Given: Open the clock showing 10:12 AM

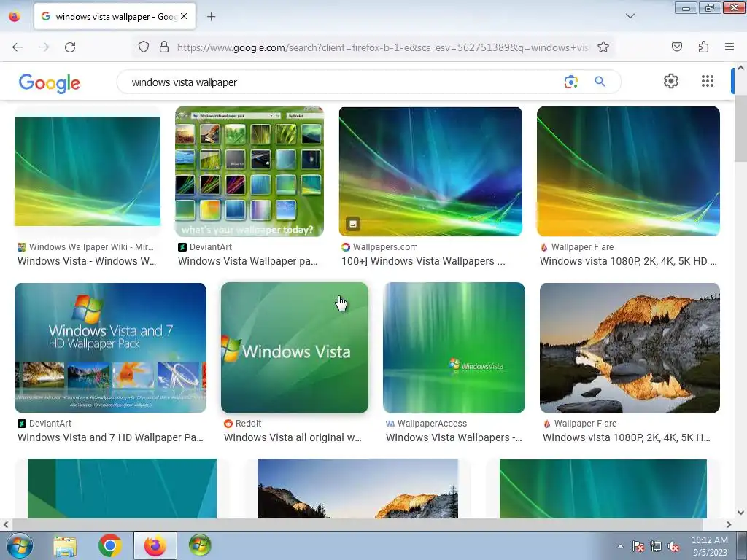Looking at the screenshot, I should pyautogui.click(x=710, y=546).
